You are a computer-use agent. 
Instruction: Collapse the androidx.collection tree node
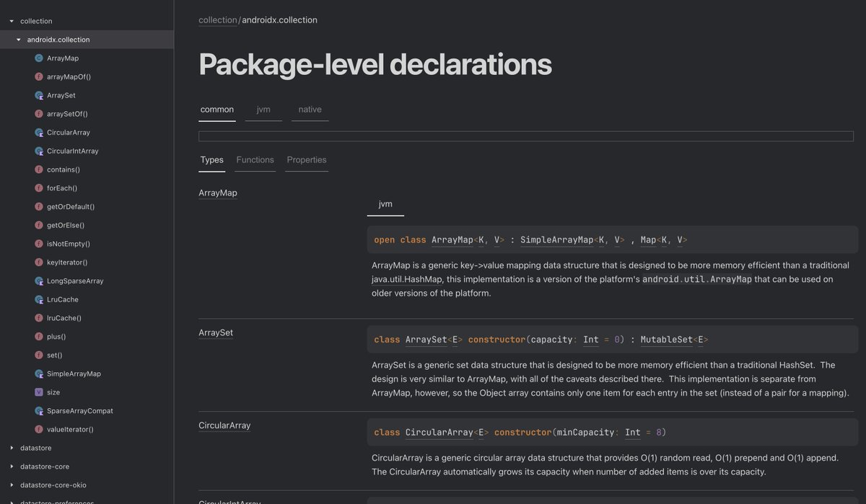[19, 40]
